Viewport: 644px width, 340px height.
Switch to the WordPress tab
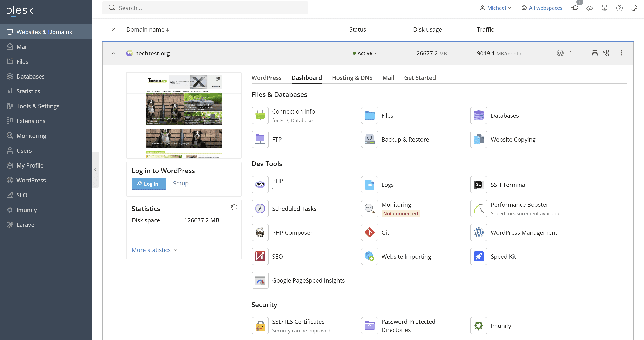coord(266,77)
